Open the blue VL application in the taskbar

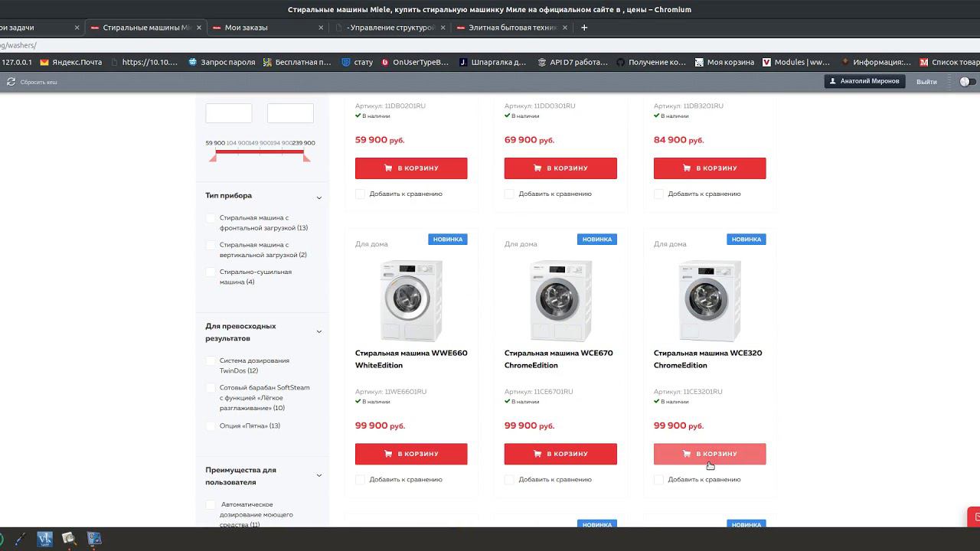pyautogui.click(x=44, y=539)
